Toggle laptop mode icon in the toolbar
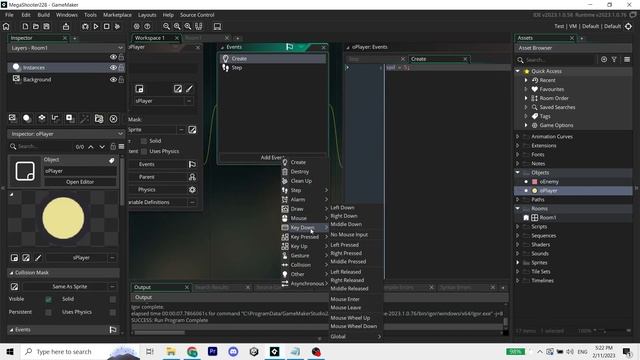 [217, 27]
